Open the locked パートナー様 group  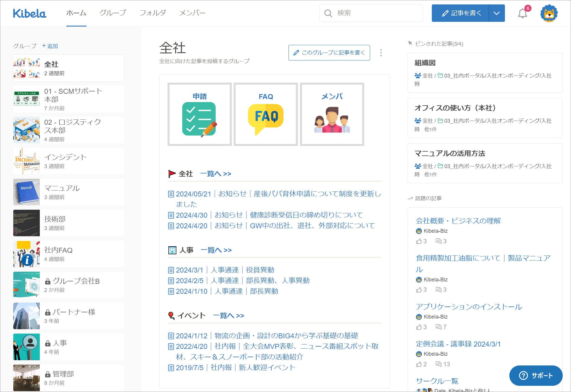tap(68, 316)
